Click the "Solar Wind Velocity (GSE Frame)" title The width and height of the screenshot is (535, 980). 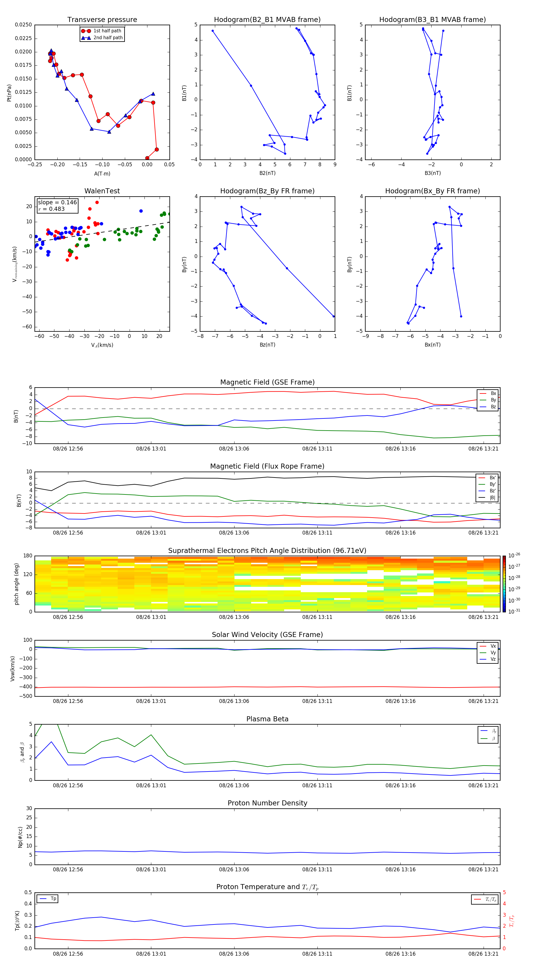tap(267, 635)
